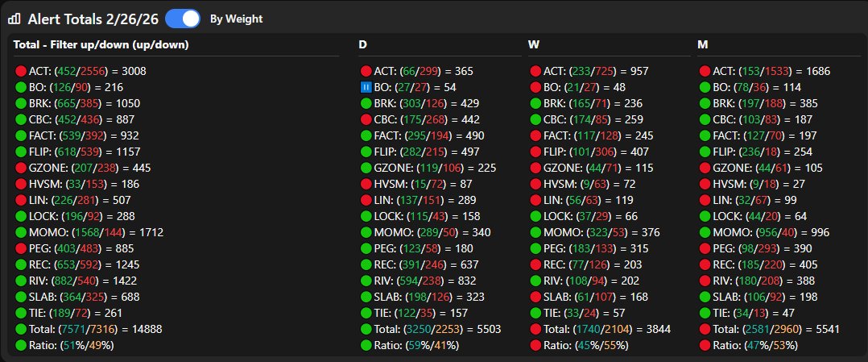Select the D column header

[362, 45]
